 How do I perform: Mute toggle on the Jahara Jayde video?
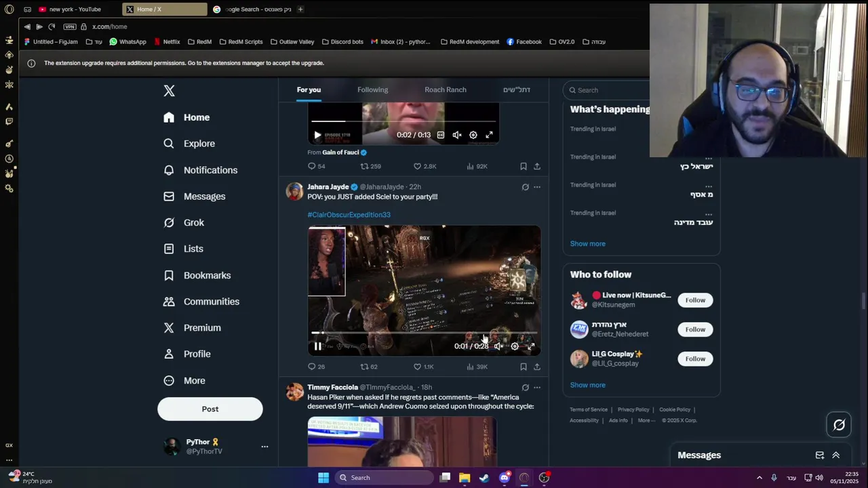pos(498,346)
